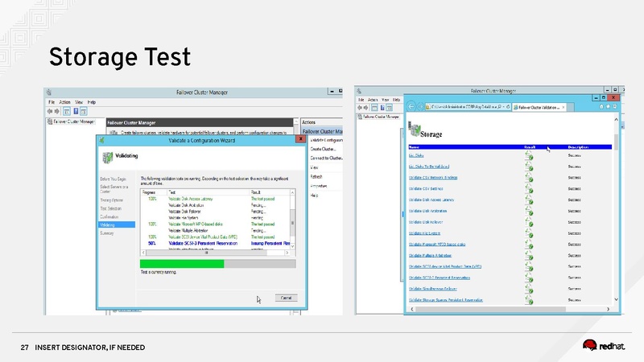The width and height of the screenshot is (644, 362).
Task: Click the Storage report header icon
Action: pyautogui.click(x=414, y=130)
